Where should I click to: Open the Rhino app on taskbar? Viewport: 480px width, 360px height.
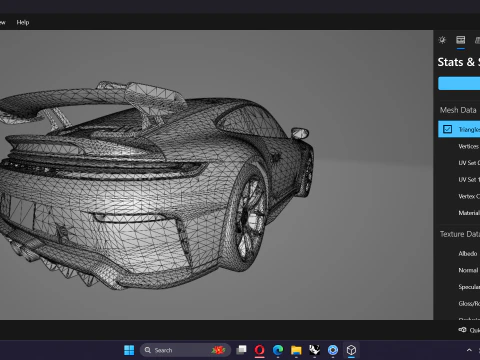314,350
